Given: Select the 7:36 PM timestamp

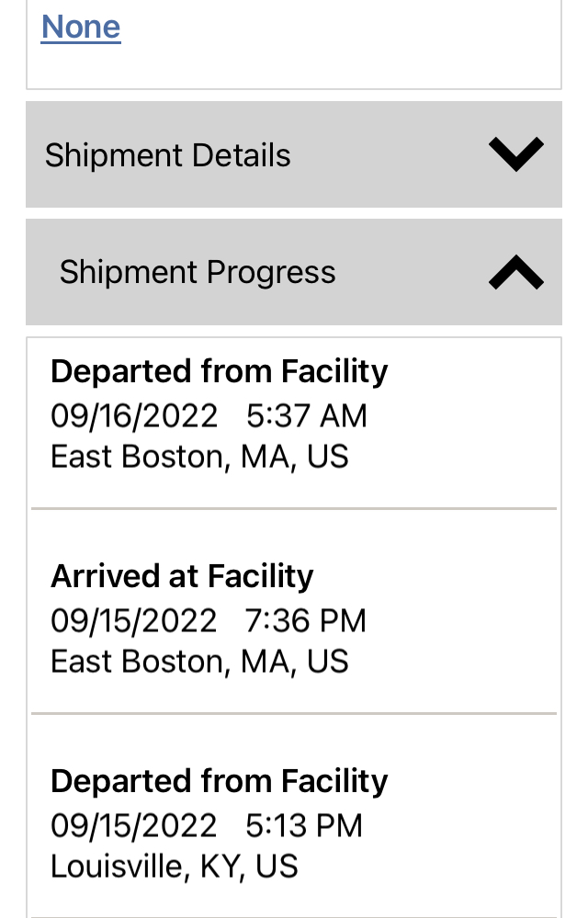Looking at the screenshot, I should [306, 620].
